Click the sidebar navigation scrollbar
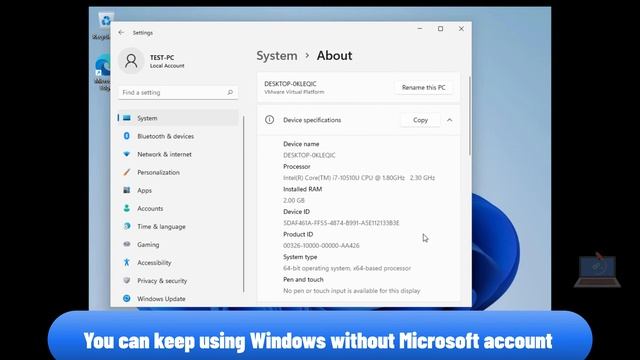 pyautogui.click(x=244, y=204)
